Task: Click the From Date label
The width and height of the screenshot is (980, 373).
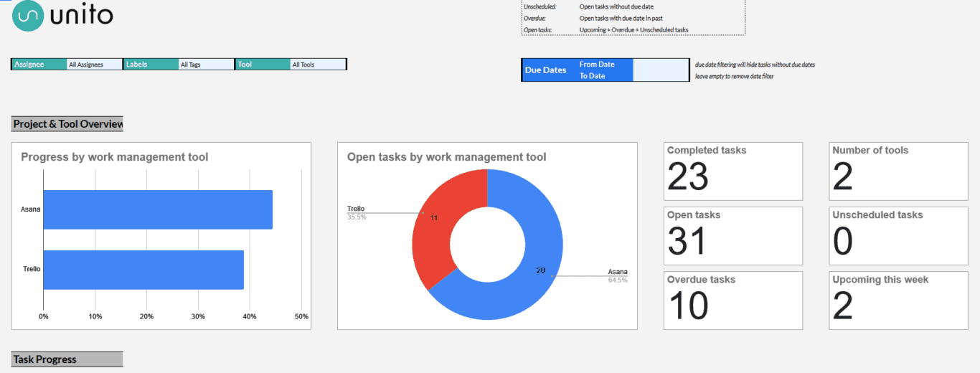Action: point(597,65)
